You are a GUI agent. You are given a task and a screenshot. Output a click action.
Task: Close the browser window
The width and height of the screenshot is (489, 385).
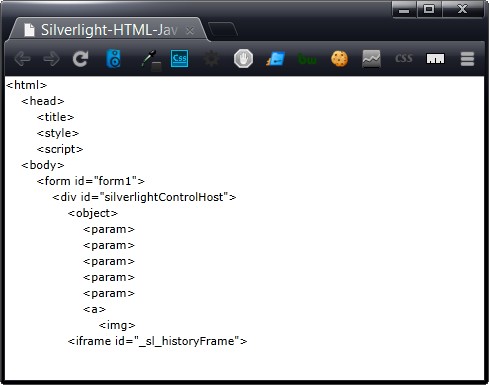(x=462, y=9)
